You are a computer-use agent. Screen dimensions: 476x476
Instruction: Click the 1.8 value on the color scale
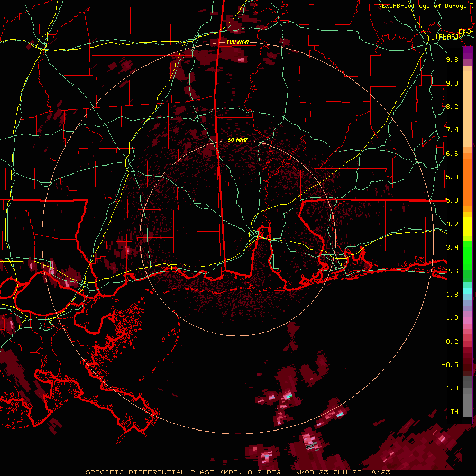coord(452,295)
